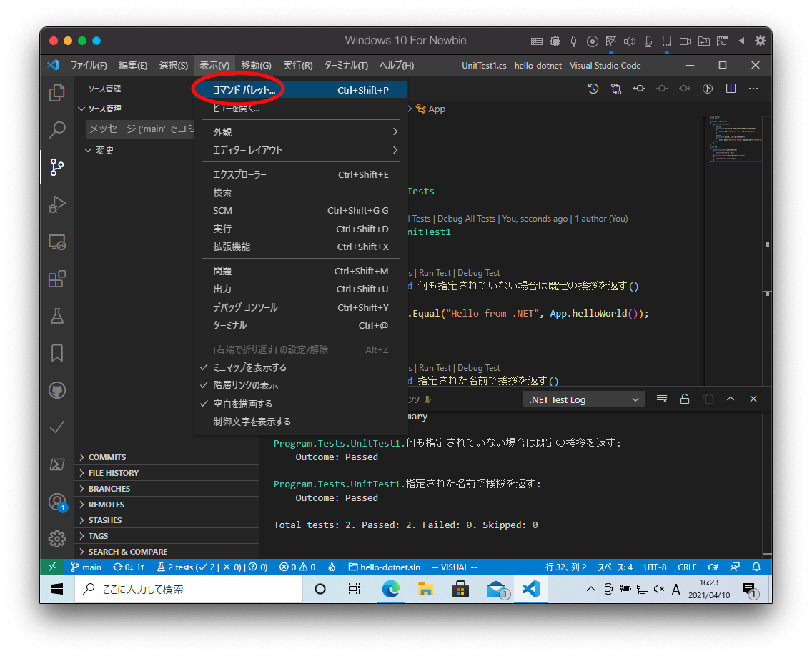Click Run Test code lens link
The height and width of the screenshot is (656, 812).
click(435, 273)
